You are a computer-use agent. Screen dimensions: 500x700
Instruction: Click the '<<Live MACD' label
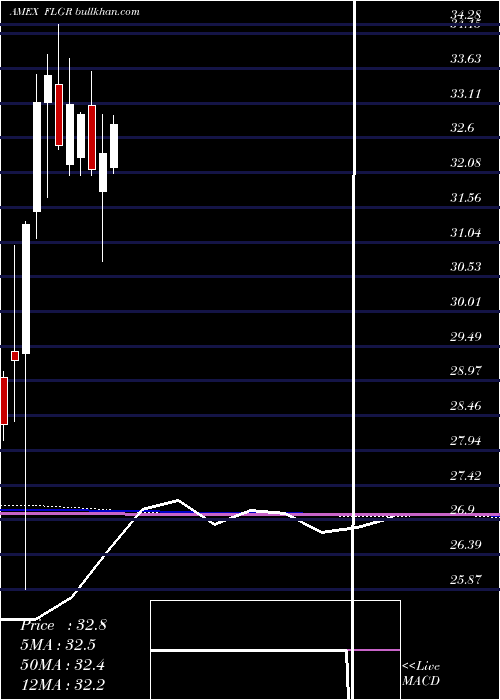click(x=421, y=674)
